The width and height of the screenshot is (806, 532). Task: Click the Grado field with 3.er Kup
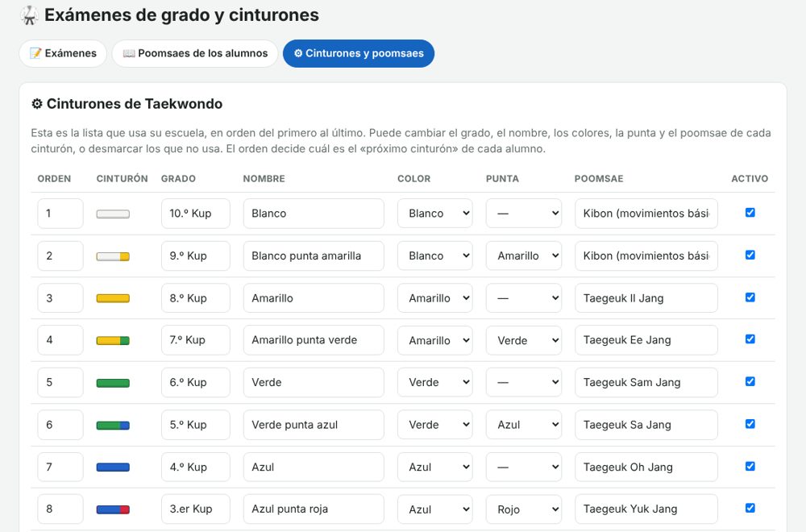pos(196,509)
